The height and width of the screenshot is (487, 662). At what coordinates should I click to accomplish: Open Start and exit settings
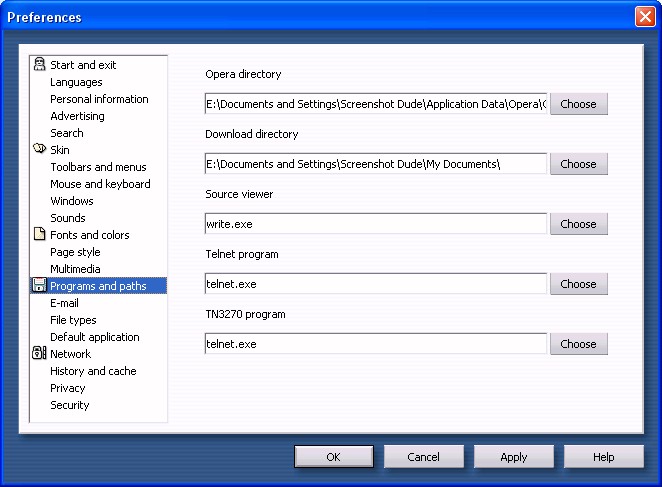(83, 65)
